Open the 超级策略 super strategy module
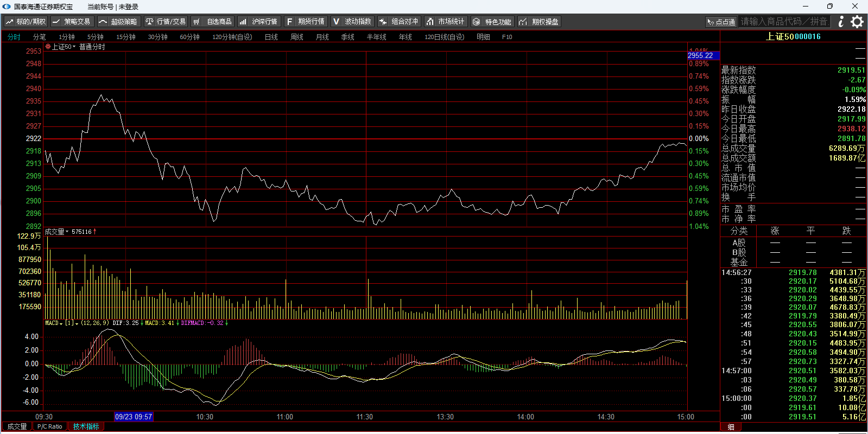Image resolution: width=868 pixels, height=434 pixels. (x=119, y=22)
